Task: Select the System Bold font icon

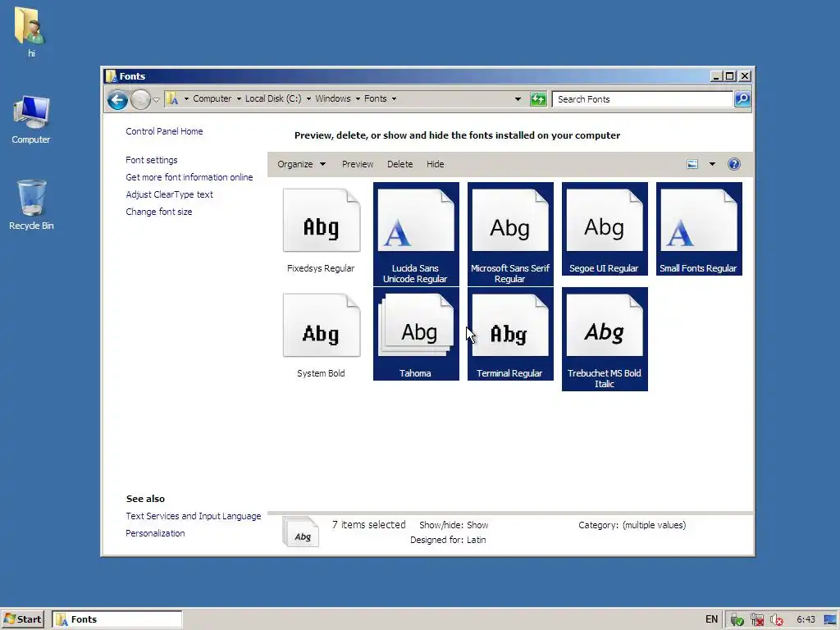Action: click(x=322, y=325)
